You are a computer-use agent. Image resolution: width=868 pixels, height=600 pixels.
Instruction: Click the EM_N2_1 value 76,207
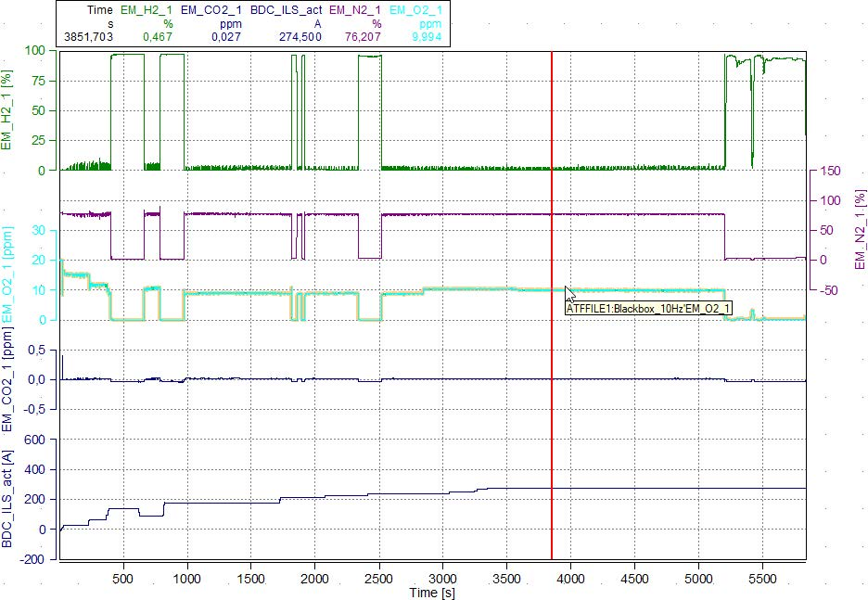click(x=363, y=37)
